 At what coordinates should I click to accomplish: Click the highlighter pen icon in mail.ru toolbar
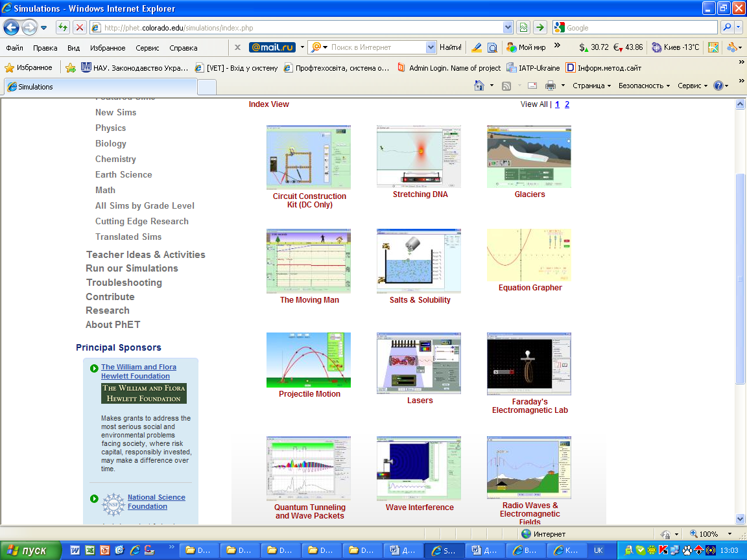point(476,47)
